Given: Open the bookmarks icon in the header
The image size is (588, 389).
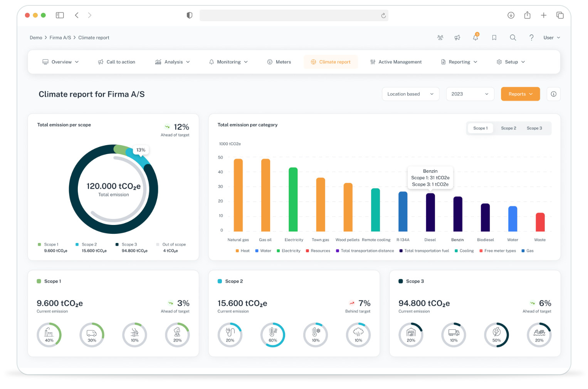Looking at the screenshot, I should (x=494, y=37).
